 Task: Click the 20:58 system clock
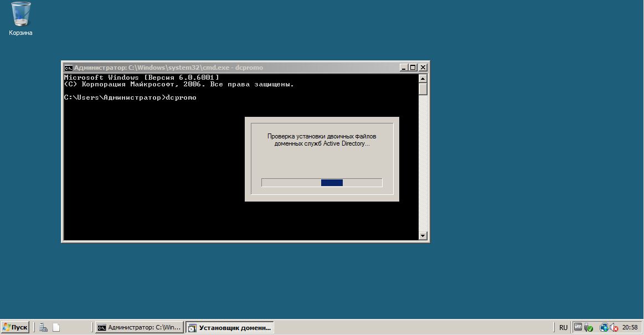click(x=630, y=327)
